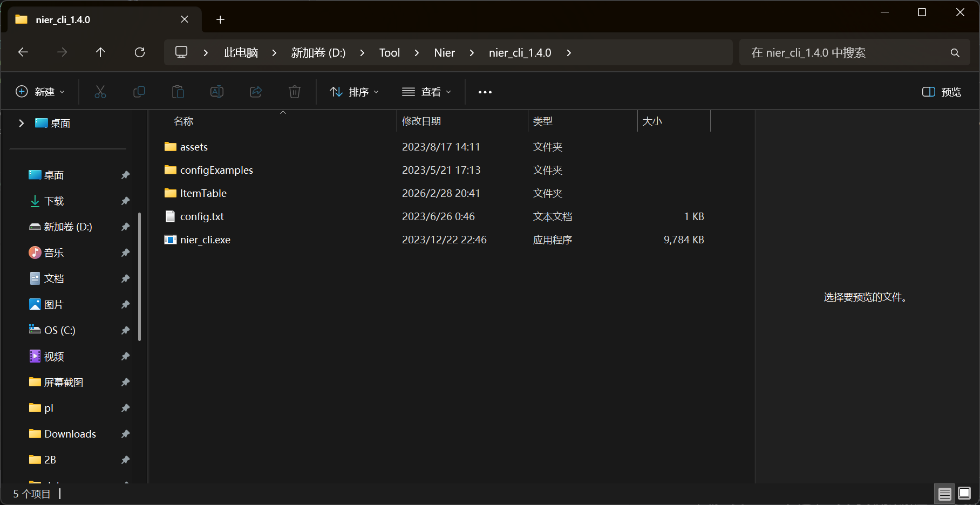The image size is (980, 505).
Task: Select the nier_cli.exe file
Action: tap(205, 240)
